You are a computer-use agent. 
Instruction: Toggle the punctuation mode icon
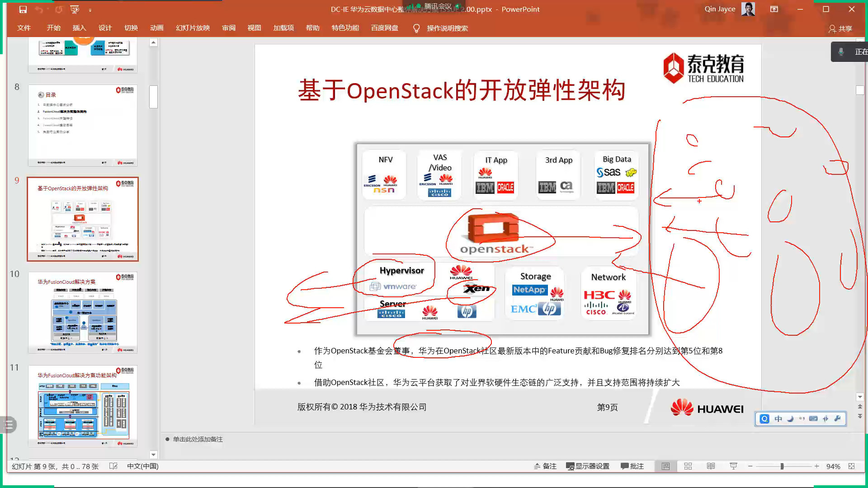[x=802, y=419]
